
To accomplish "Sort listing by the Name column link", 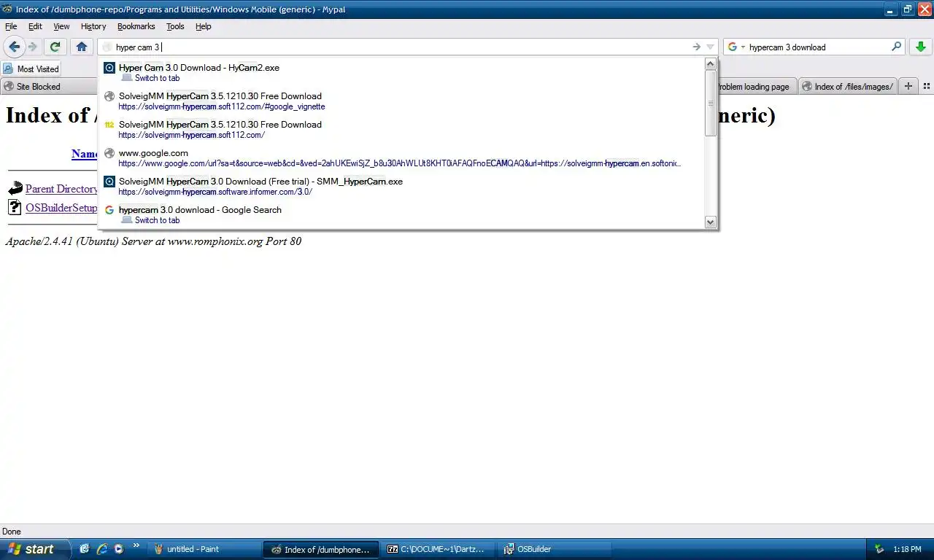I will [x=85, y=154].
